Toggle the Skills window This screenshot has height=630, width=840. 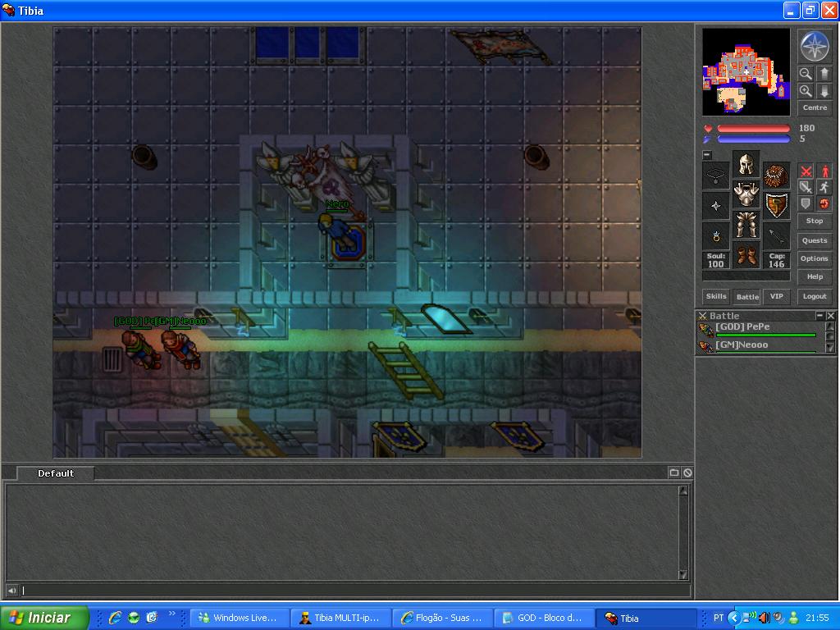coord(716,296)
